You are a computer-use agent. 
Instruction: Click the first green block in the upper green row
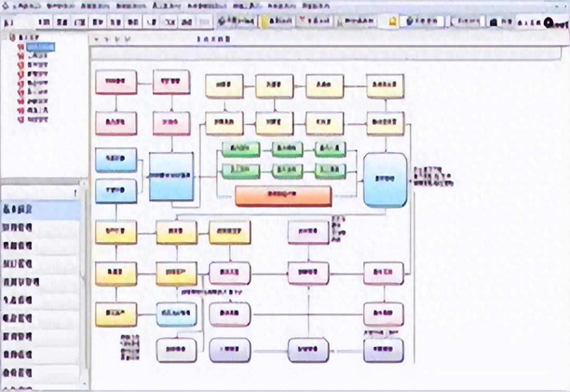241,149
